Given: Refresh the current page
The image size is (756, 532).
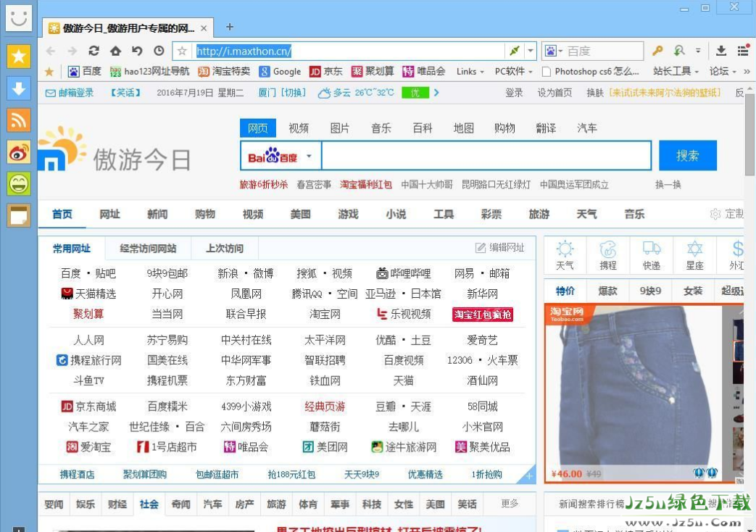Looking at the screenshot, I should coord(94,51).
